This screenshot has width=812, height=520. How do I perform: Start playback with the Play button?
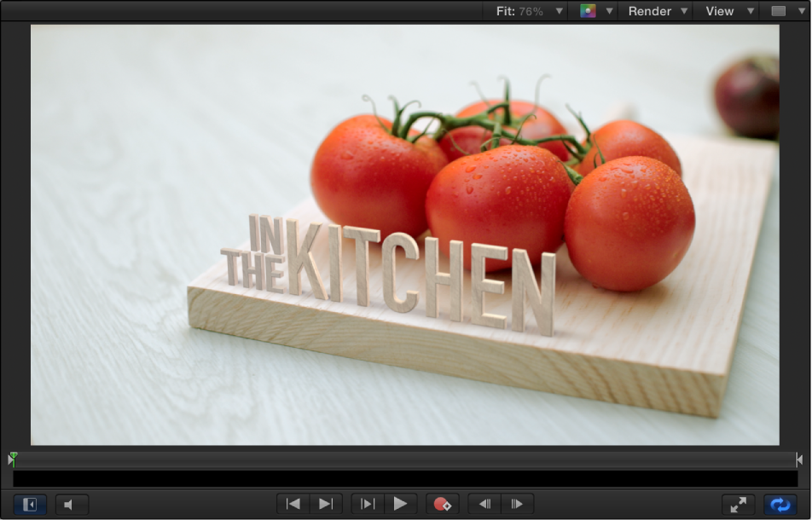pyautogui.click(x=401, y=504)
